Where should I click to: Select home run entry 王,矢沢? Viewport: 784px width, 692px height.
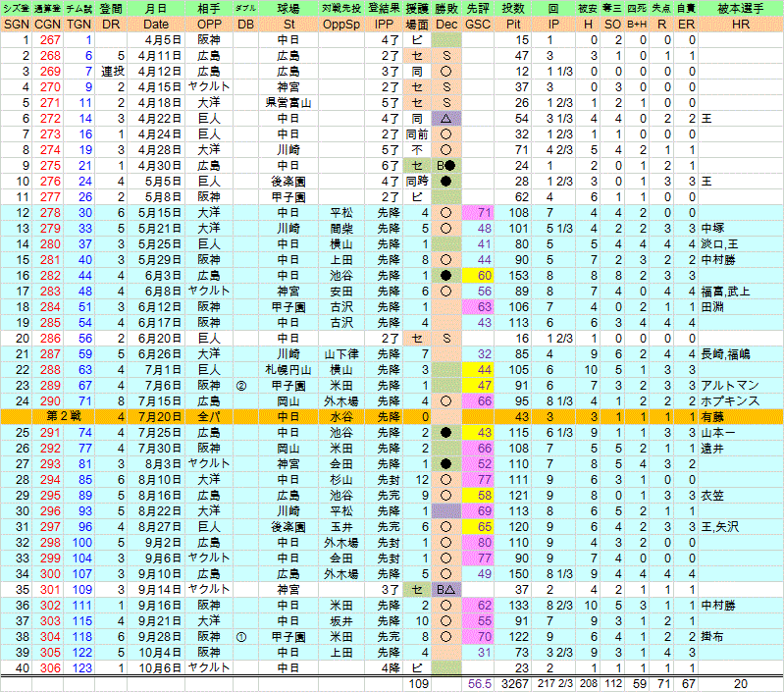(720, 527)
